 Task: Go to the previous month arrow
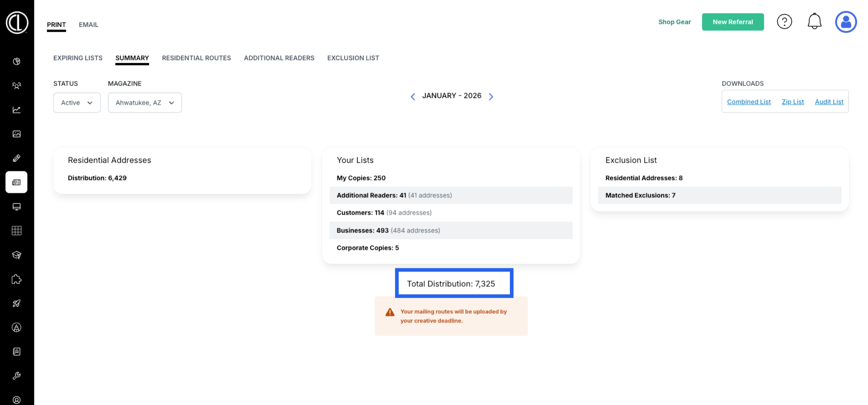point(413,96)
